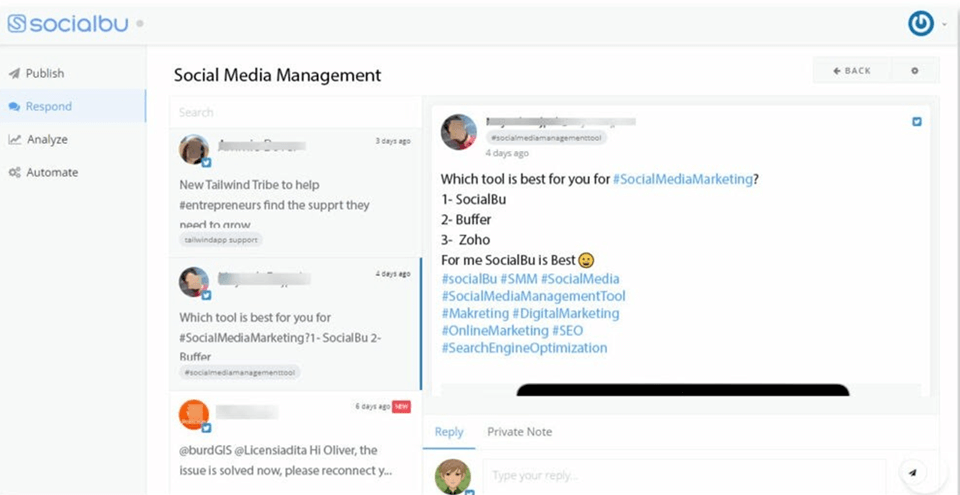Screen dimensions: 960x495
Task: Open the #OnlineMarketing hashtag link
Action: [495, 330]
